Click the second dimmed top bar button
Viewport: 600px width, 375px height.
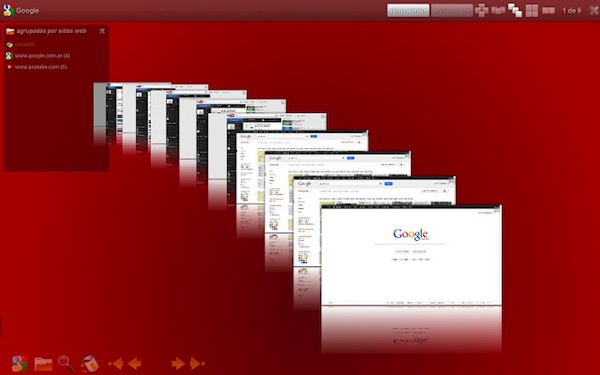452,10
